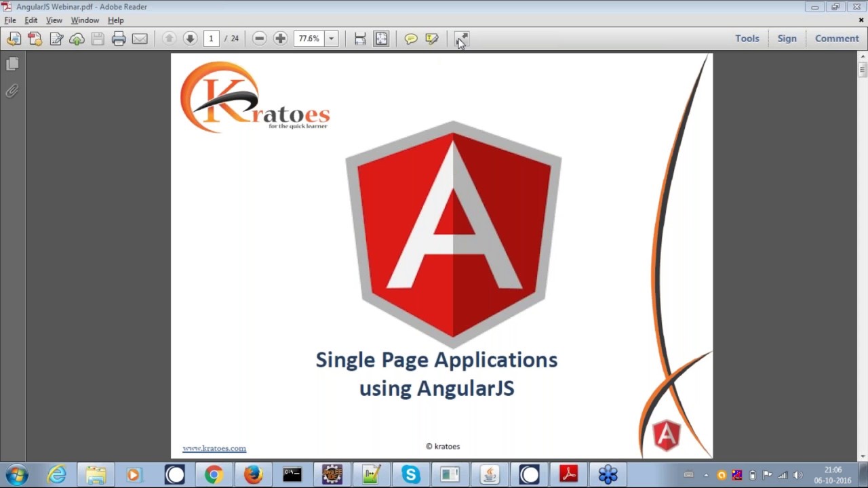The image size is (868, 488).
Task: Open the View menu
Action: click(54, 20)
